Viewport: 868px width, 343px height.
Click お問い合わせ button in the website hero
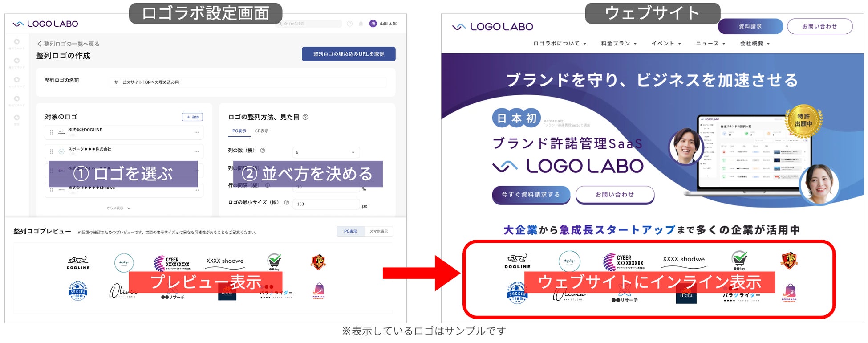[615, 195]
